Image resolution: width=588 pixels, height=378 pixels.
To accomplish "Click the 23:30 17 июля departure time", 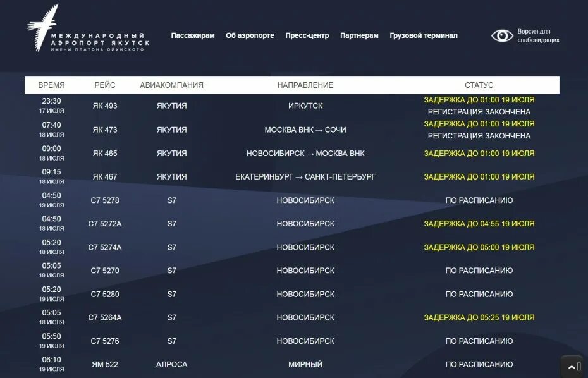I will (51, 105).
